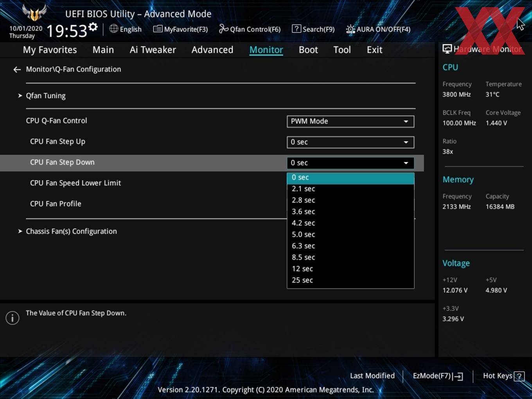The width and height of the screenshot is (532, 399).
Task: Click the Memory section heading
Action: point(458,180)
